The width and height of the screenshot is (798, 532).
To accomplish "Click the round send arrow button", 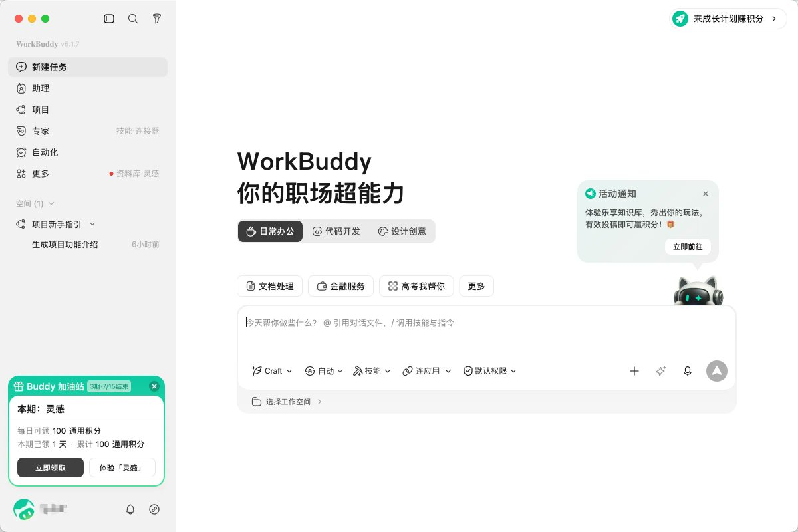I will click(717, 371).
